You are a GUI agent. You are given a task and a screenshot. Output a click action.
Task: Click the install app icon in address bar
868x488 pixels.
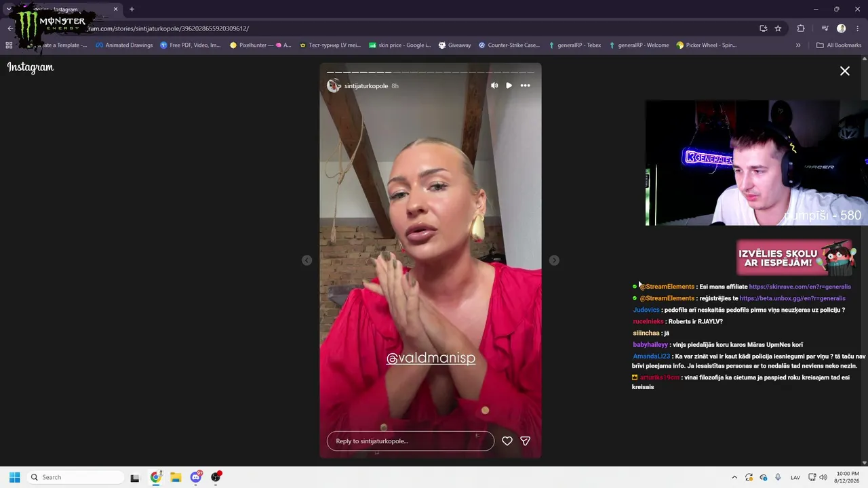pos(763,28)
